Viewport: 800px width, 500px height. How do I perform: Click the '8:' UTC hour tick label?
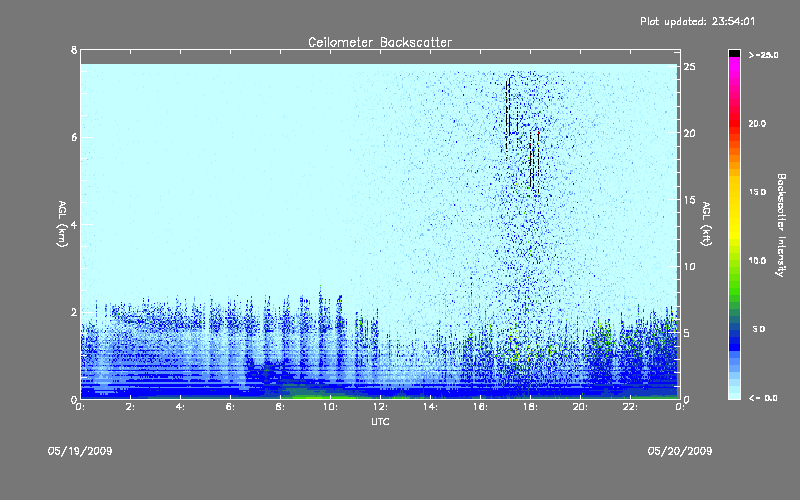coord(281,407)
